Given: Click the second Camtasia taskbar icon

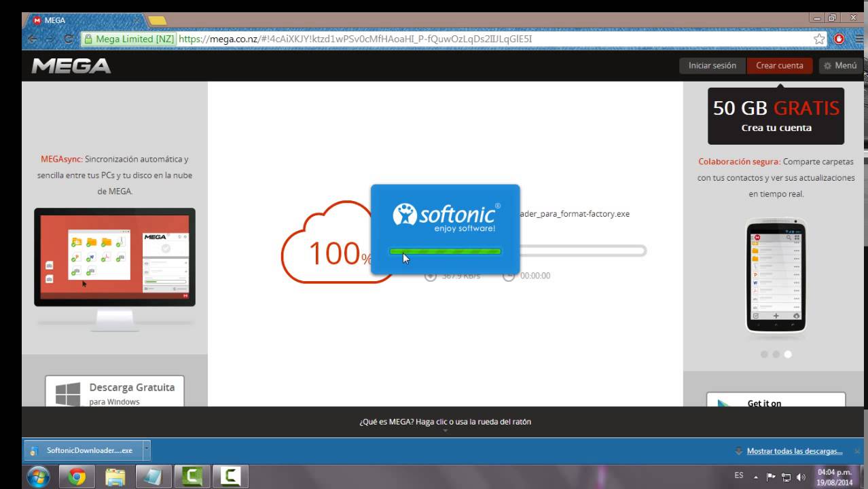Looking at the screenshot, I should tap(231, 477).
